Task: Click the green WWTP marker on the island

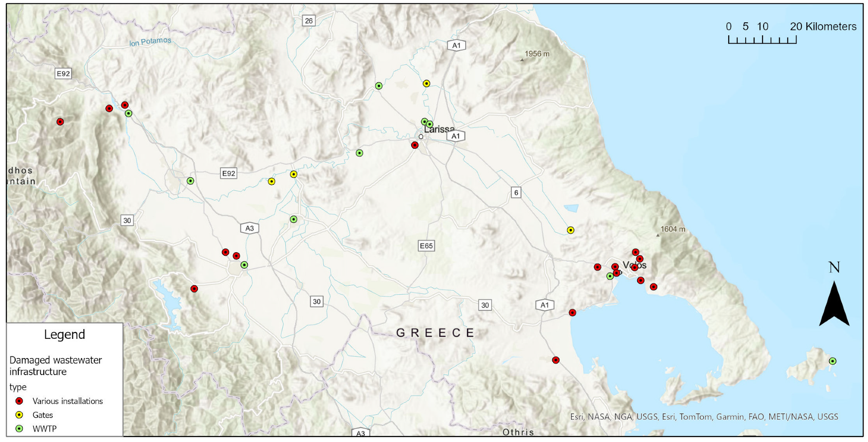Action: point(832,361)
